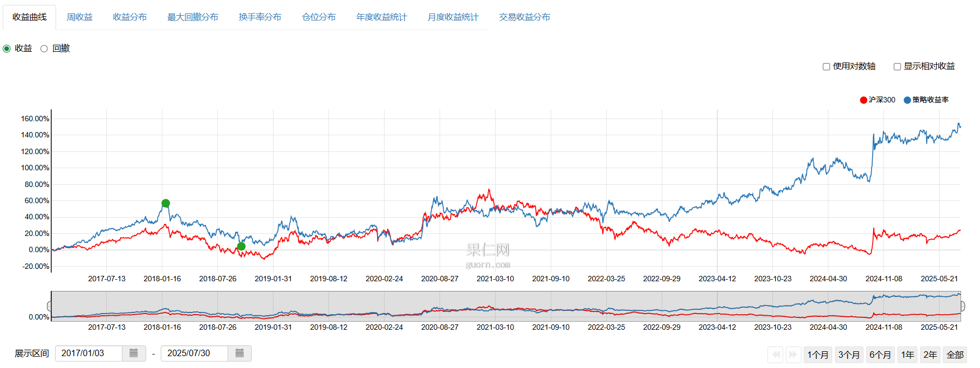Click green peak marker on strategy curve
This screenshot has width=980, height=368.
click(x=166, y=203)
